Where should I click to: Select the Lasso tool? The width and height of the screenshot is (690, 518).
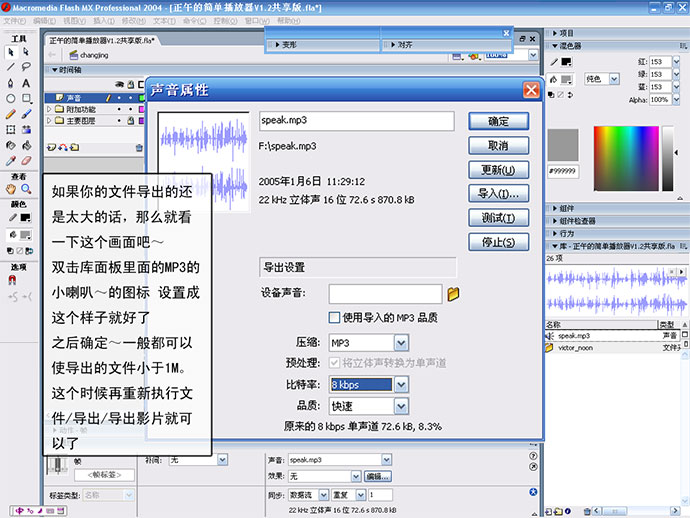pos(26,67)
